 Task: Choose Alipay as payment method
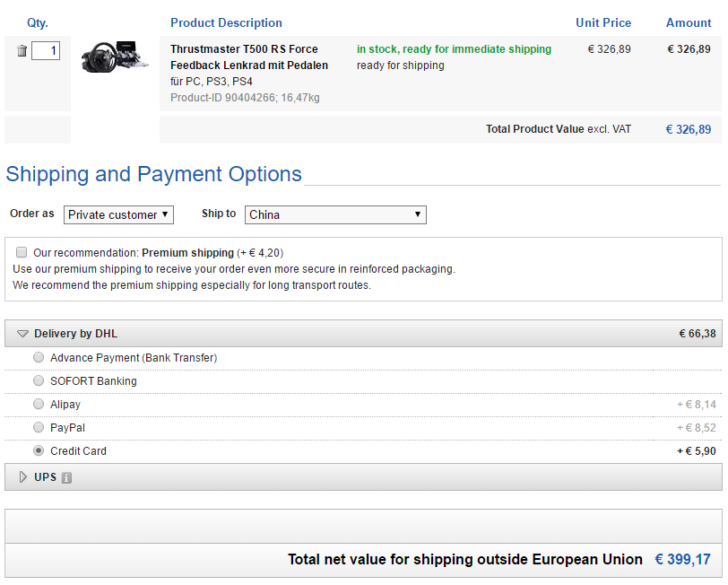(x=39, y=404)
